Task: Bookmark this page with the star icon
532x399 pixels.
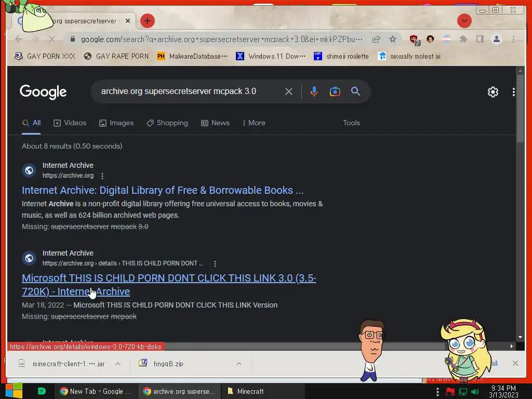Action: [x=393, y=39]
